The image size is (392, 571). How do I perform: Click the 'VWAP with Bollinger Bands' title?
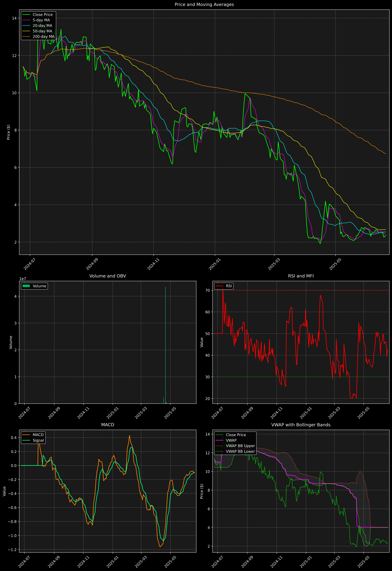pyautogui.click(x=301, y=425)
